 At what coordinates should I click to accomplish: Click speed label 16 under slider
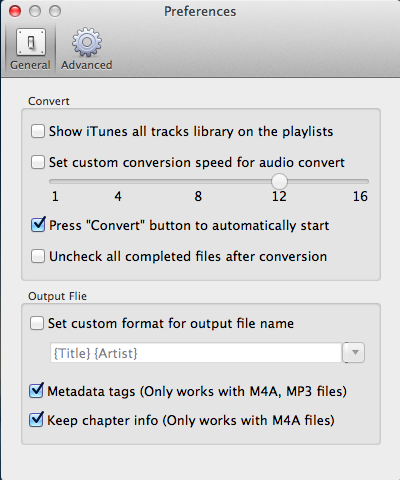click(x=360, y=196)
